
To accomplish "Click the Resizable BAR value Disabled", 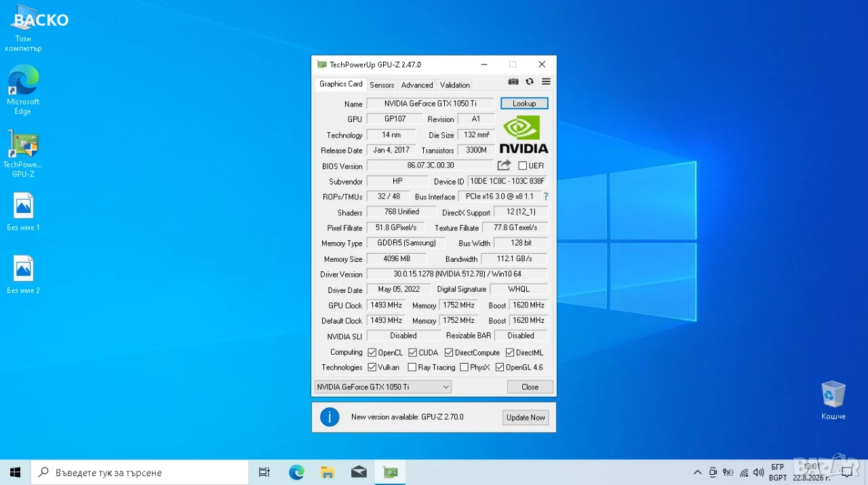I will coord(521,335).
